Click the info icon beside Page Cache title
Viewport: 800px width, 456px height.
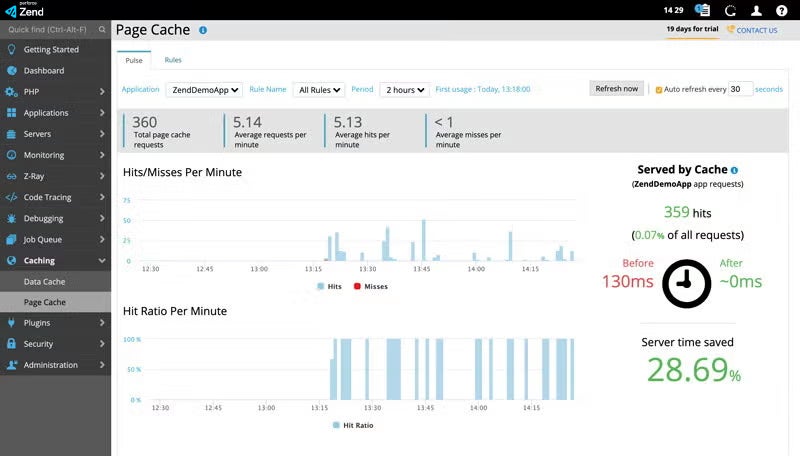point(203,31)
